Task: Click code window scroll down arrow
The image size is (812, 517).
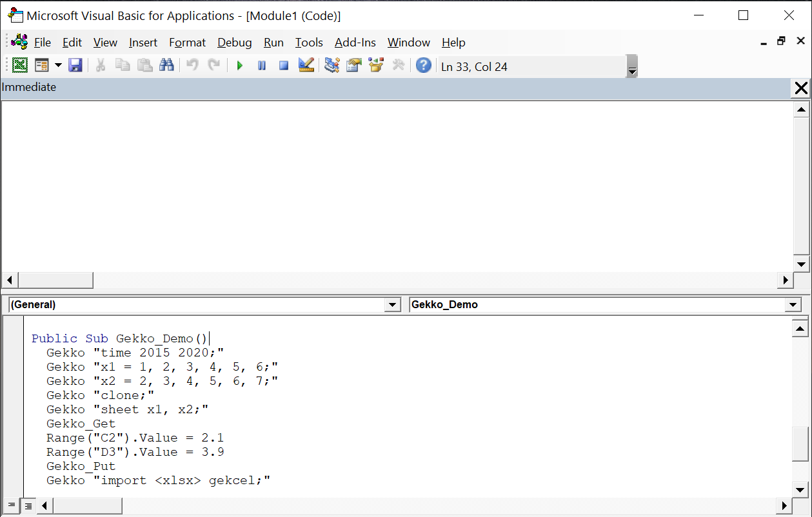Action: (800, 489)
